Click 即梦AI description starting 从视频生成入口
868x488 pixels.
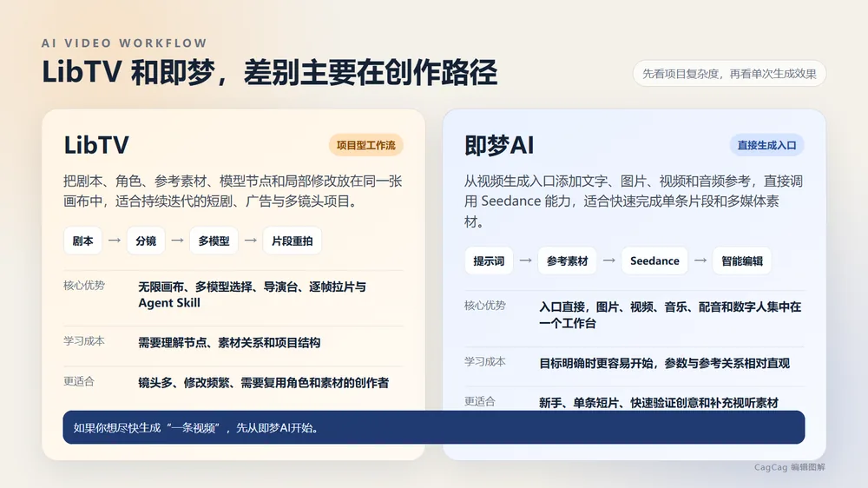[x=634, y=201]
